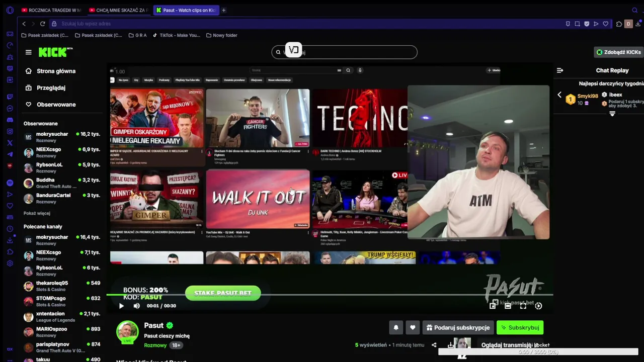The image size is (644, 362).
Task: Open xntentacion in recommended channels
Action: click(62, 317)
